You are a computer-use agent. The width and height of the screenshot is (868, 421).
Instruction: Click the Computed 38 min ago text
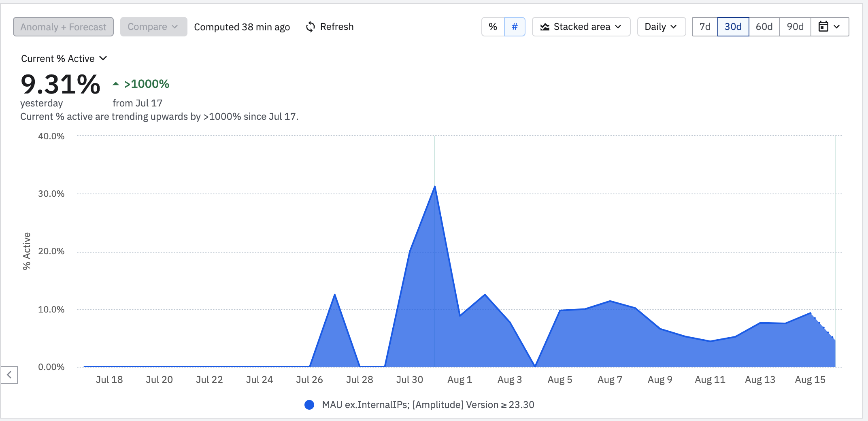[x=242, y=27]
